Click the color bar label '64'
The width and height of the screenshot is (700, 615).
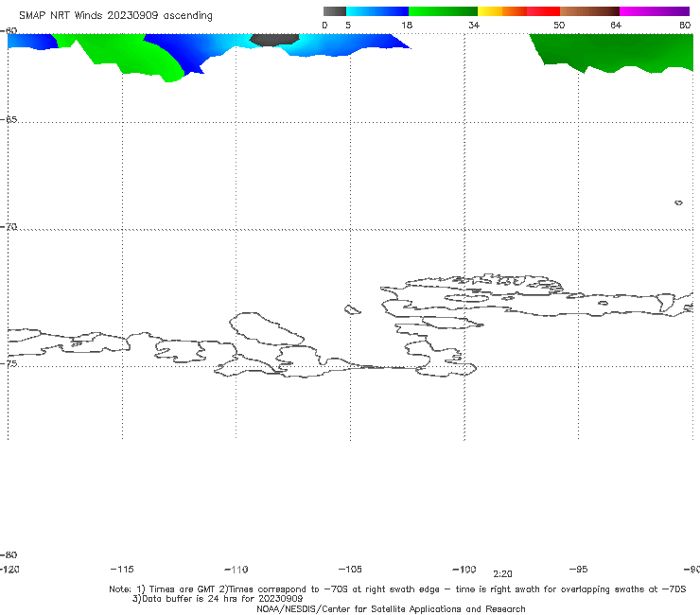pyautogui.click(x=616, y=26)
